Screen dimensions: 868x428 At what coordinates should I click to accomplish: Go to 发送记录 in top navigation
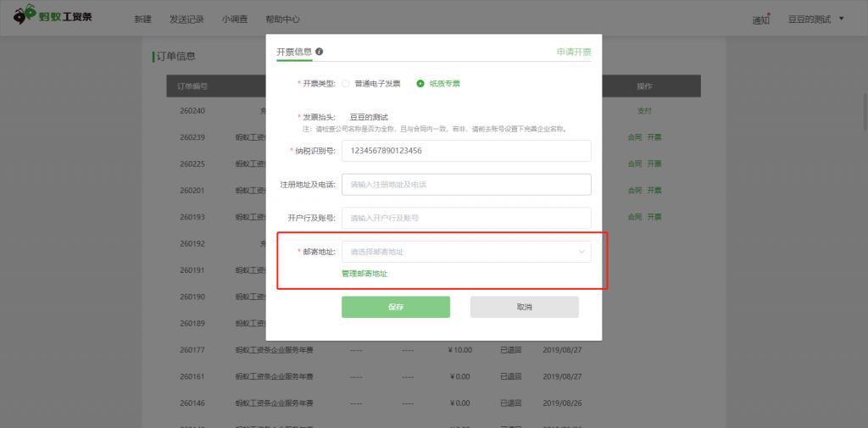click(186, 19)
